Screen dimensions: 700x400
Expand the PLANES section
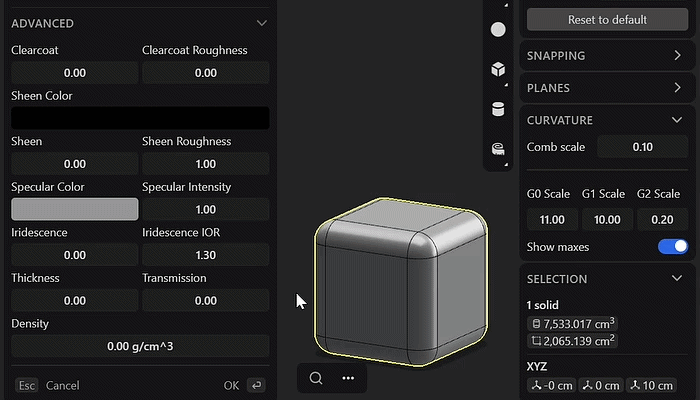pyautogui.click(x=677, y=88)
